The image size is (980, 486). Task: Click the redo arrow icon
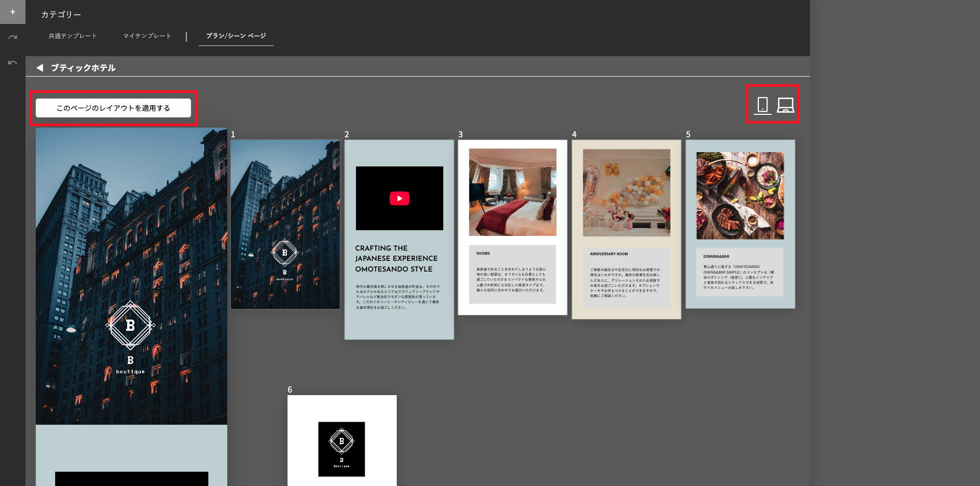coord(13,37)
